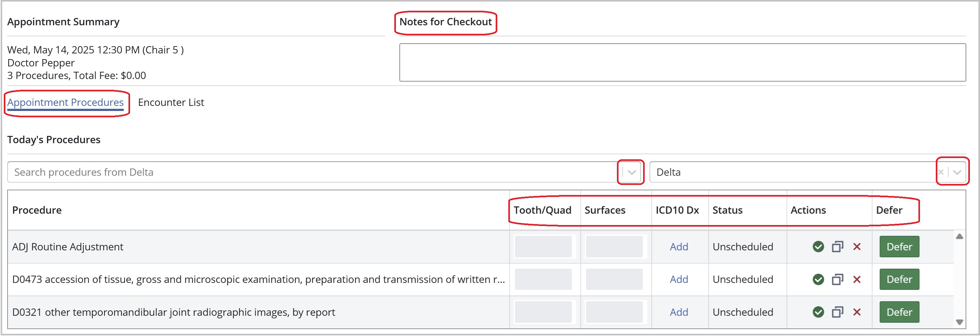Complete the D0473 procedure using green checkmark
The height and width of the screenshot is (336, 980).
click(818, 280)
